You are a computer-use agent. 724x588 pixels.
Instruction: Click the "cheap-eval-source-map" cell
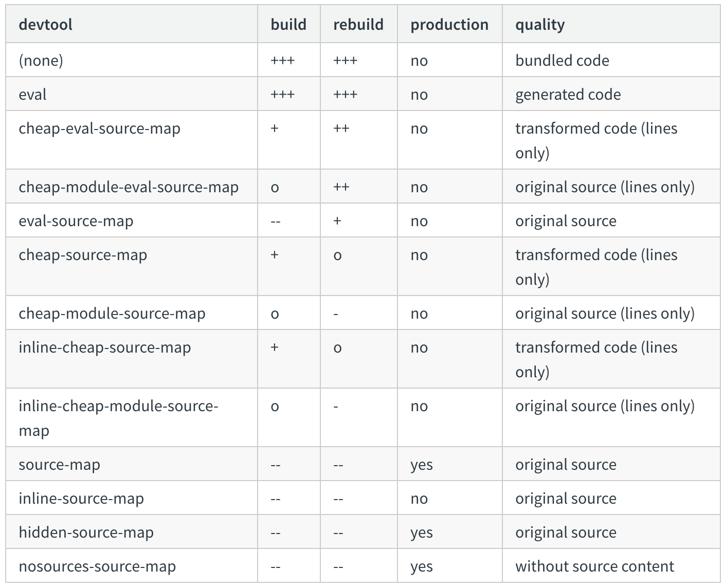(x=99, y=128)
